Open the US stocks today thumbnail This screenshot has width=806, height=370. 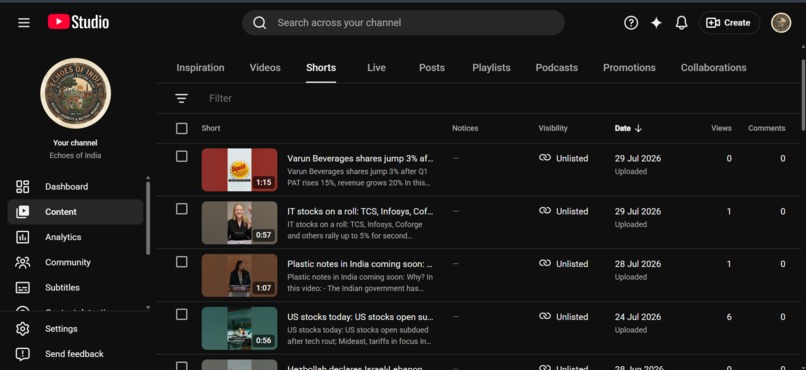240,328
